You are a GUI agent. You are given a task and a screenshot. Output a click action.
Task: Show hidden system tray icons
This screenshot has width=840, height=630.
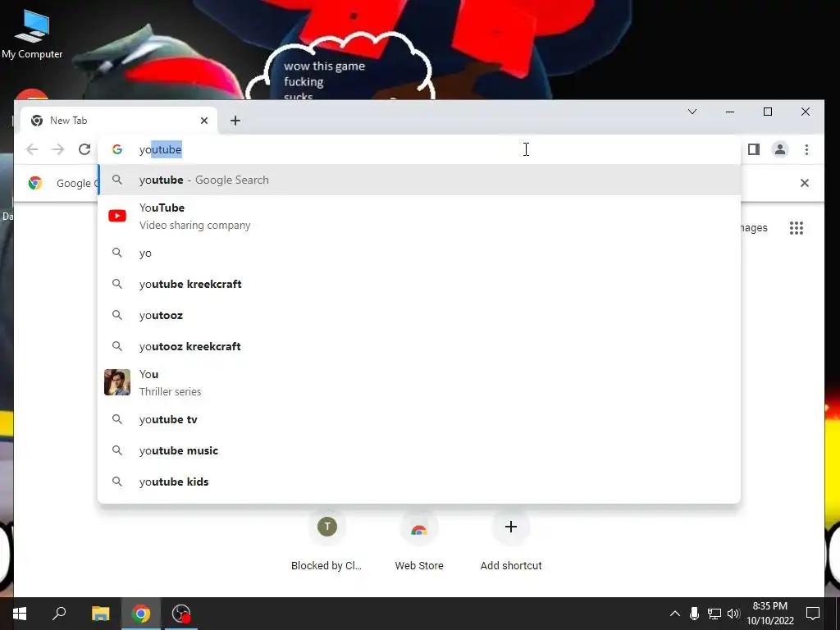click(x=675, y=614)
